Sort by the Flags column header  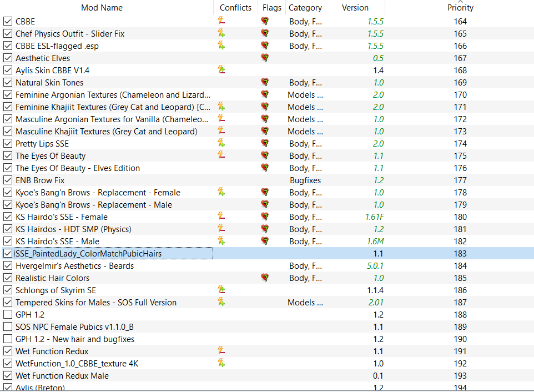(x=272, y=7)
